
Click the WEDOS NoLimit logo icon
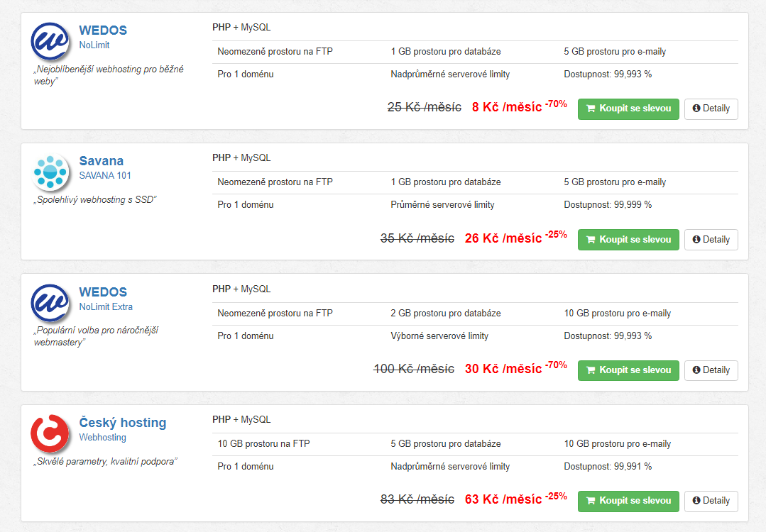(50, 41)
